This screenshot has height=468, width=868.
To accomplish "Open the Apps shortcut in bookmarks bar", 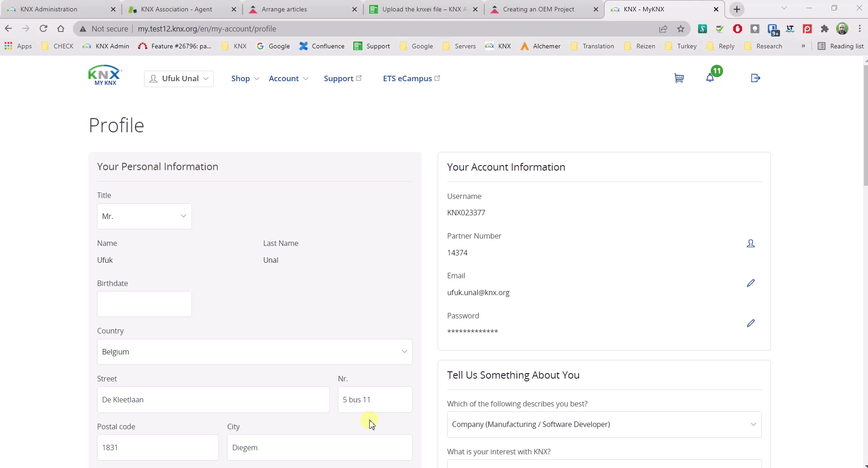I will [x=18, y=46].
